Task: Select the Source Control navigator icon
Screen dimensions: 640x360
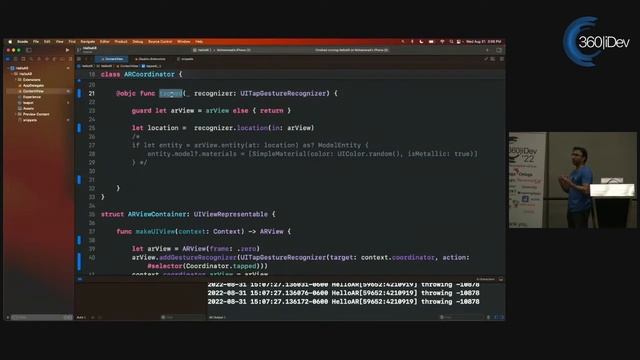Action: tap(16, 59)
